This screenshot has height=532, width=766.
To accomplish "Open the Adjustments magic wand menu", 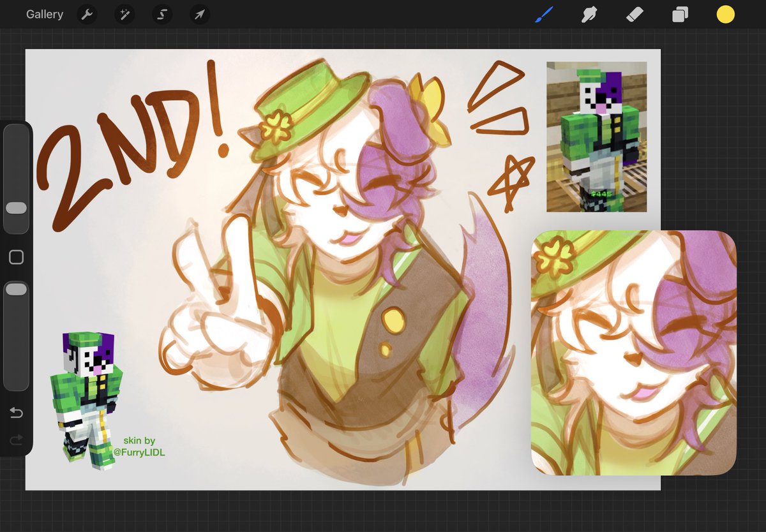I will (124, 15).
